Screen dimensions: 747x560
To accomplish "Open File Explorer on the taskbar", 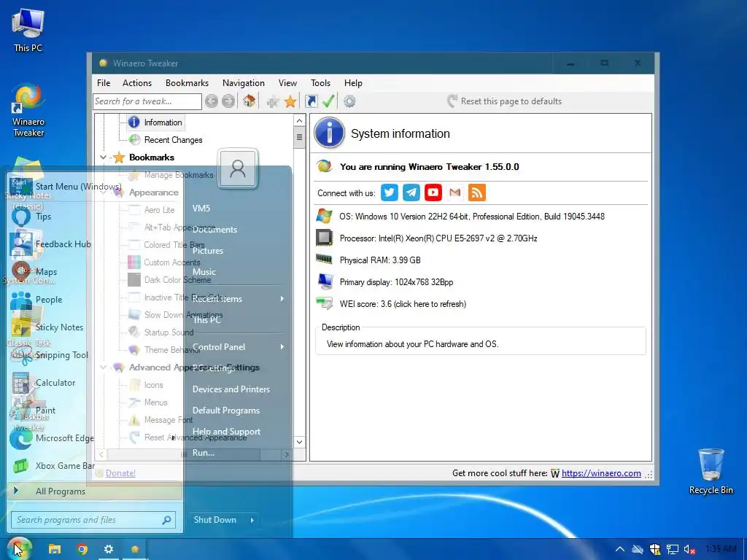I will point(55,549).
